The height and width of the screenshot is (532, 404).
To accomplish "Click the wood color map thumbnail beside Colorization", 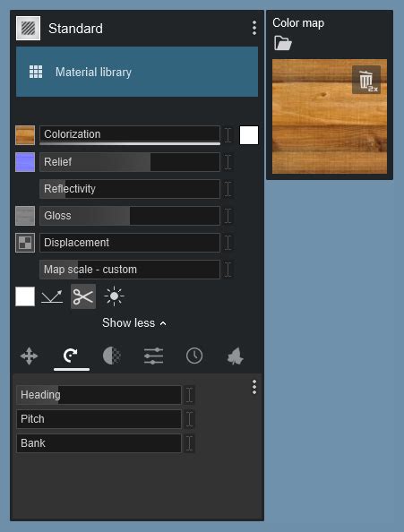I will [25, 135].
